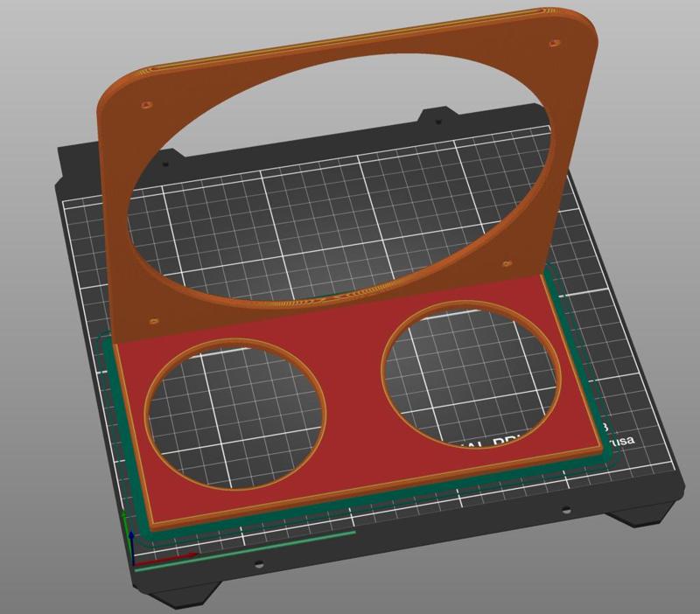Screen dimensions: 700x614
Task: Click the green Z-axis arrow indicator
Action: pos(123,514)
